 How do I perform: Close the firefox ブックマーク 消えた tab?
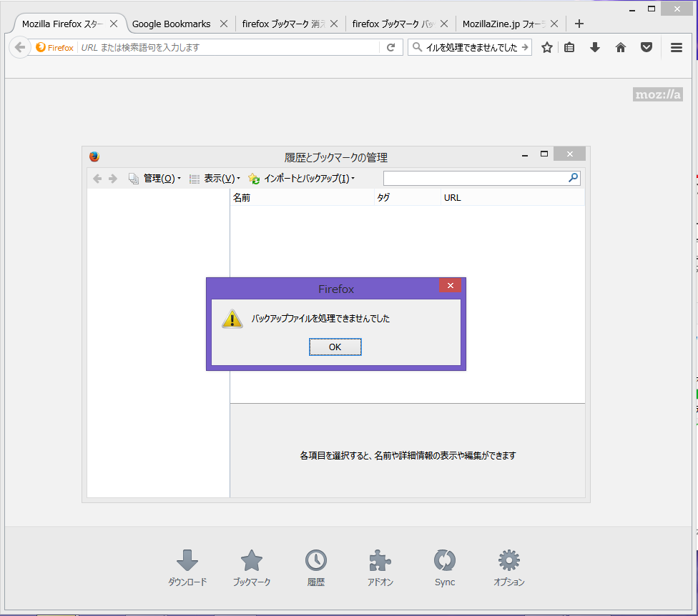[334, 24]
